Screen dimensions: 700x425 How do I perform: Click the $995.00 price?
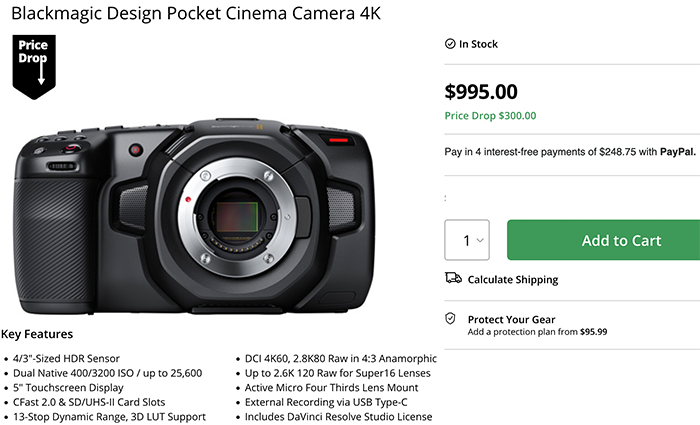coord(481,92)
